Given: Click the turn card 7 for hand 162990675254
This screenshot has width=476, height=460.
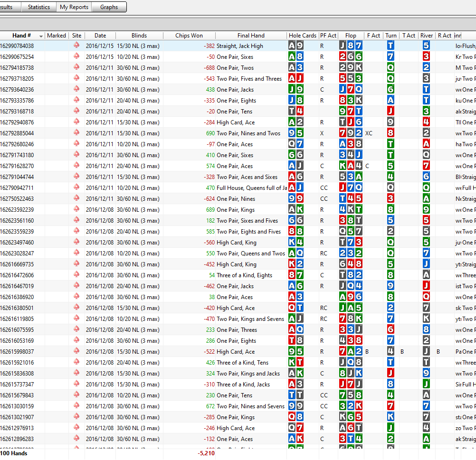Looking at the screenshot, I should click(x=390, y=57).
